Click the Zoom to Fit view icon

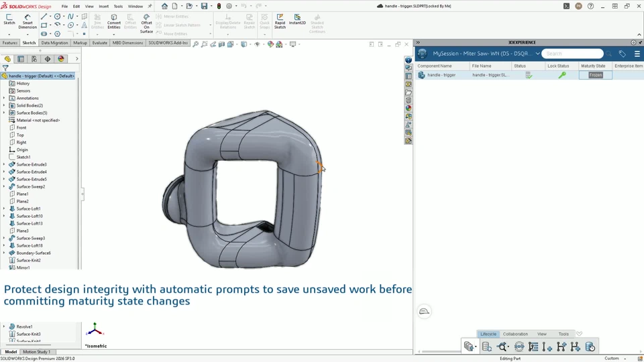point(195,44)
